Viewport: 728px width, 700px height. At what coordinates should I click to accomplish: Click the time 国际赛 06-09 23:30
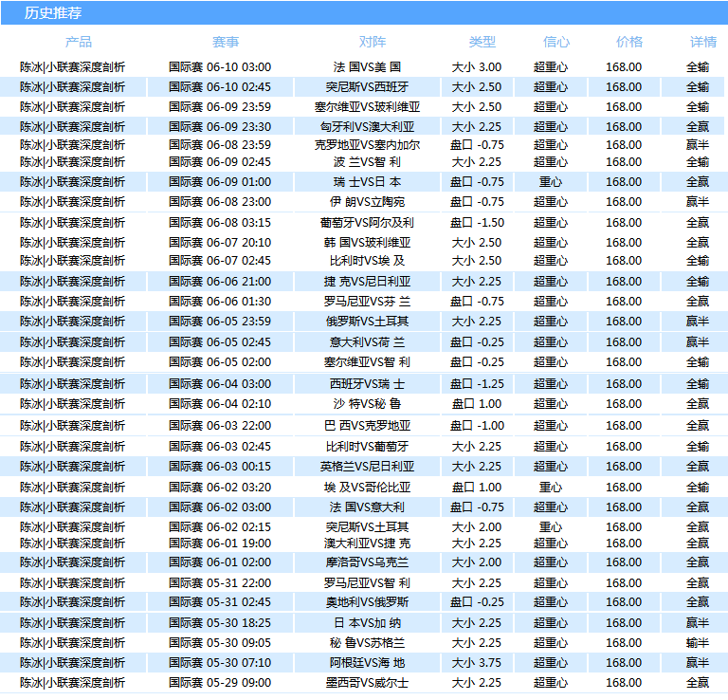(220, 127)
